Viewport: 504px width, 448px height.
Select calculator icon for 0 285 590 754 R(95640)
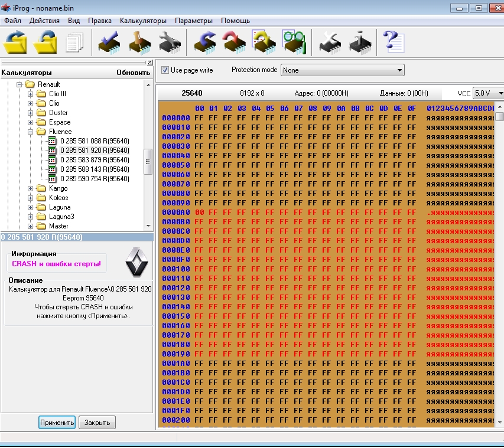(52, 179)
